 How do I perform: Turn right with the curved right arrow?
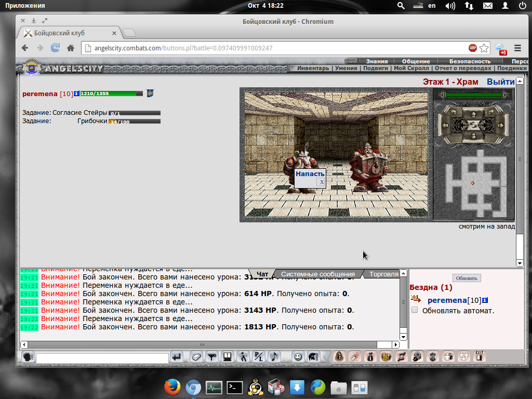pos(492,111)
